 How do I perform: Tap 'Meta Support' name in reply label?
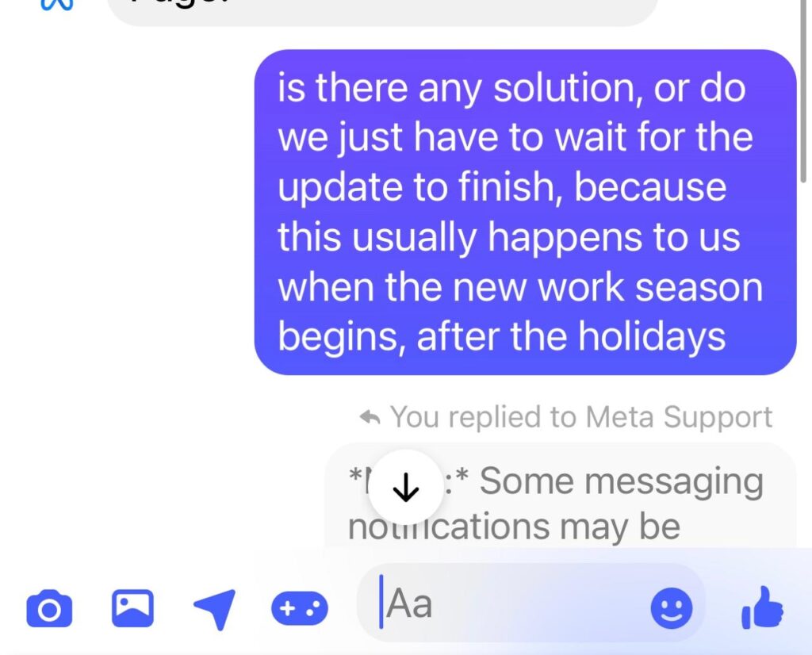(x=679, y=417)
